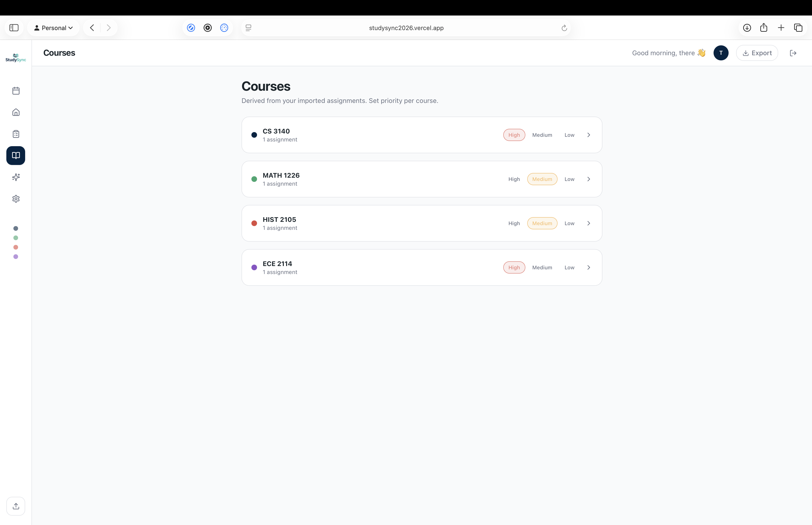The width and height of the screenshot is (812, 525).
Task: Select the active Courses book tab
Action: [16, 155]
